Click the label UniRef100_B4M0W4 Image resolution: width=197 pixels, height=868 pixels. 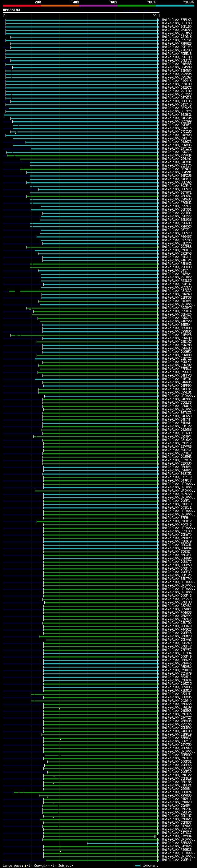tap(177, 423)
